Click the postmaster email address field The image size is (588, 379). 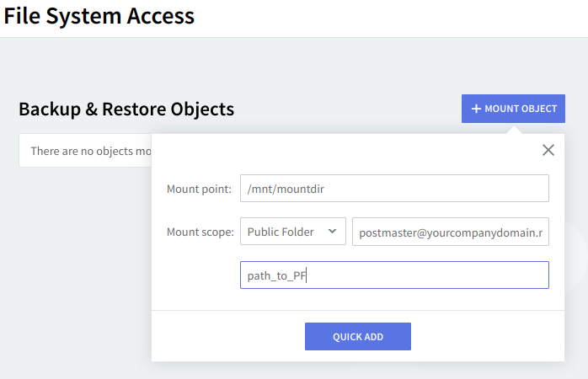(450, 232)
